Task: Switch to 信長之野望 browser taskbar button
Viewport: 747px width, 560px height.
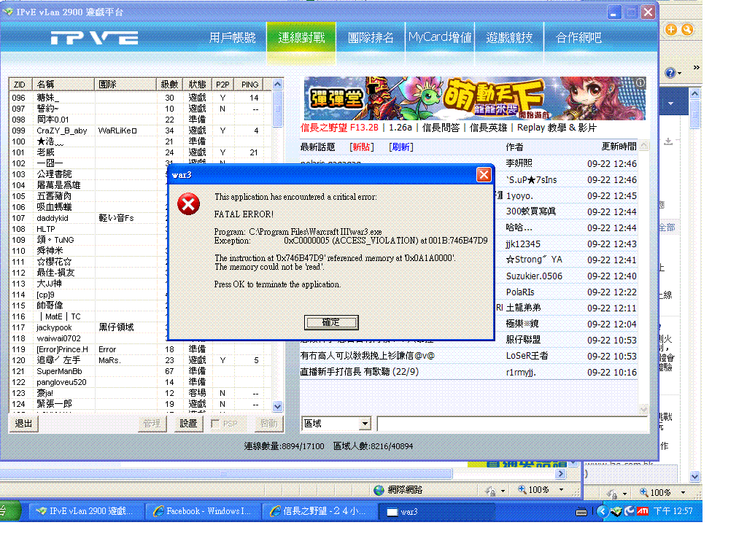Action: [319, 511]
